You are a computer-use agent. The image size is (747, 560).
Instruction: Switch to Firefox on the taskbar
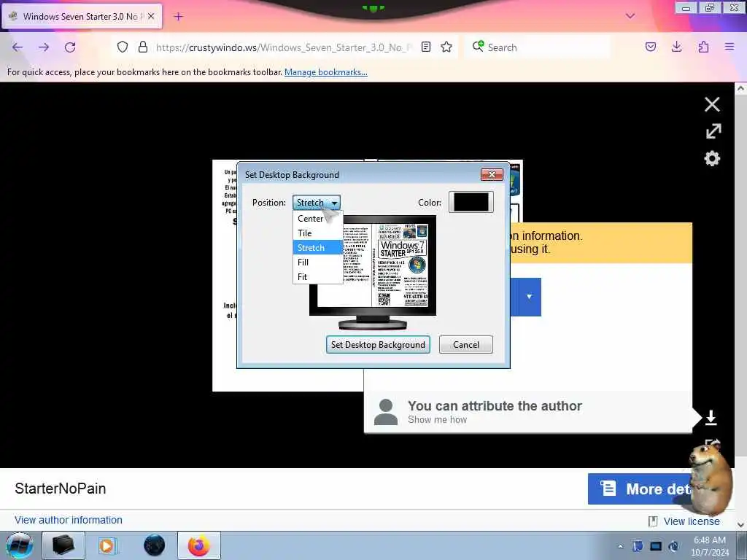point(198,545)
